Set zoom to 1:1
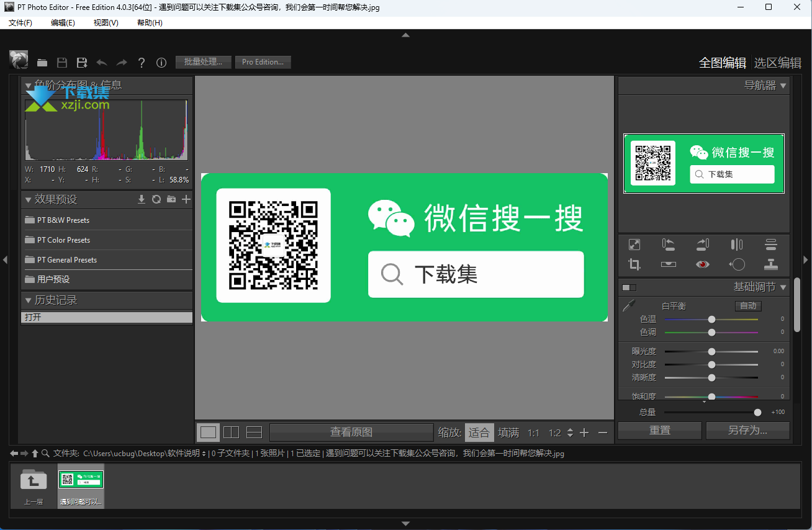Viewport: 812px width, 530px height. (533, 433)
